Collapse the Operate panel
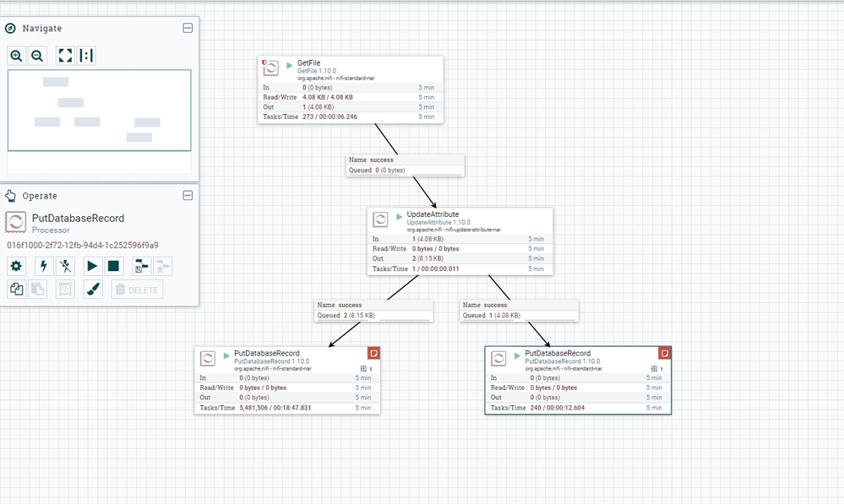Image resolution: width=844 pixels, height=504 pixels. click(188, 195)
